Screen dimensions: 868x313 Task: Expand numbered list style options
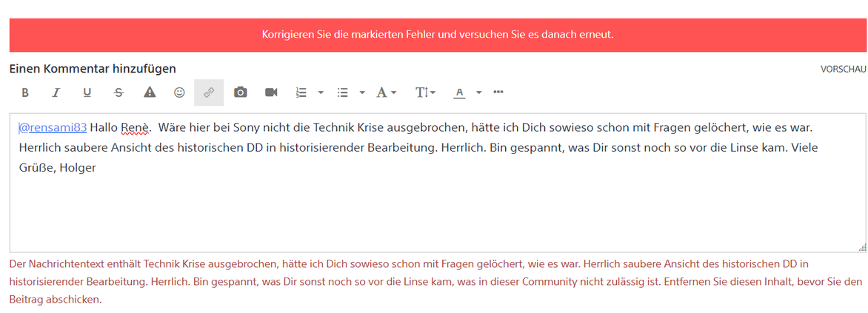tap(321, 92)
